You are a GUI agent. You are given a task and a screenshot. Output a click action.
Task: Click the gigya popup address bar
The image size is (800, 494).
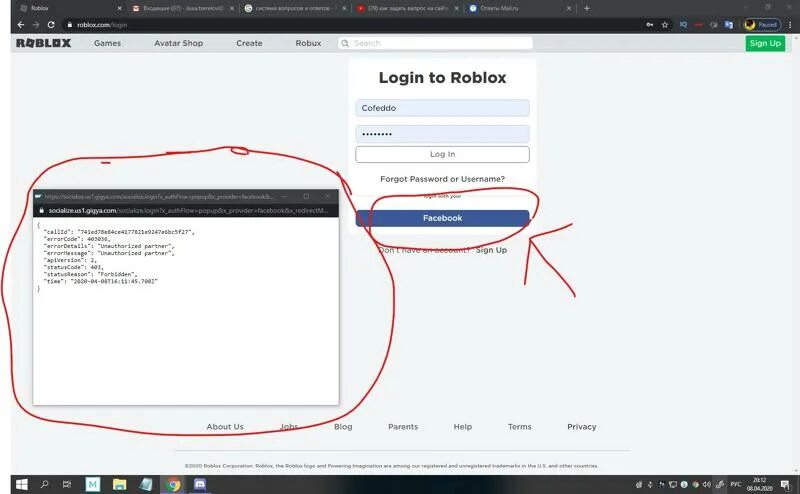(186, 210)
